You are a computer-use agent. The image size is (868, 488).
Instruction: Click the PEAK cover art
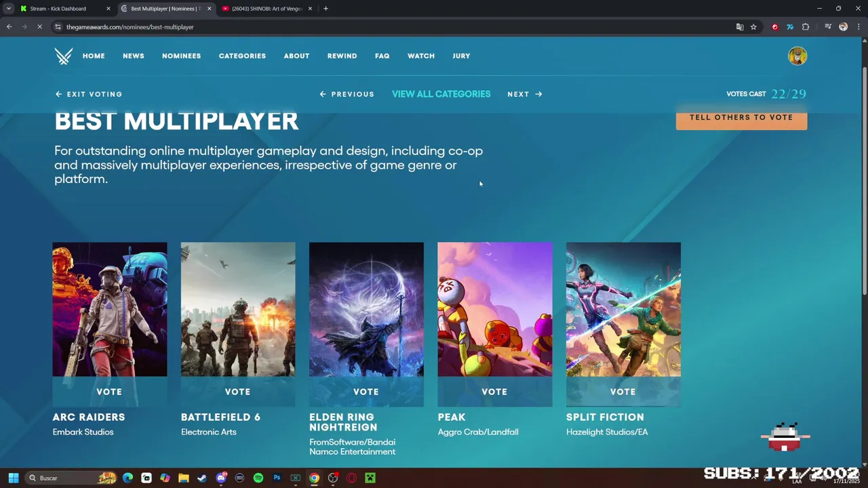point(495,310)
